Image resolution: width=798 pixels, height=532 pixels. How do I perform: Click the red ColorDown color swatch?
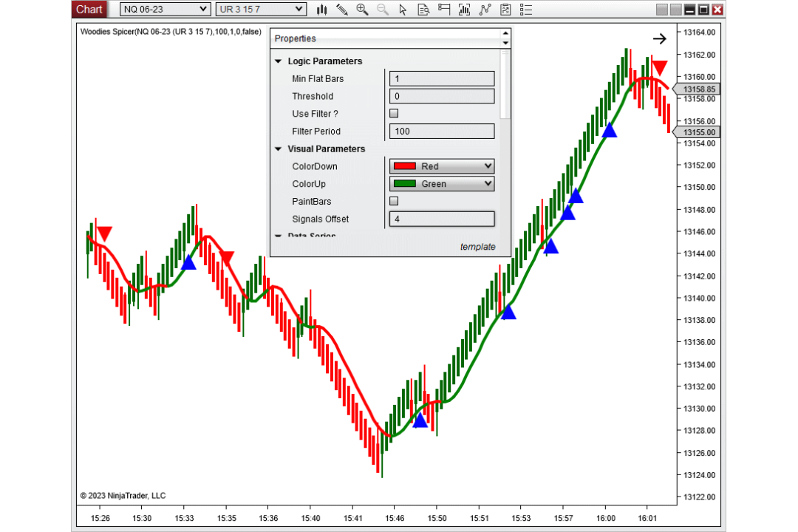coord(405,166)
